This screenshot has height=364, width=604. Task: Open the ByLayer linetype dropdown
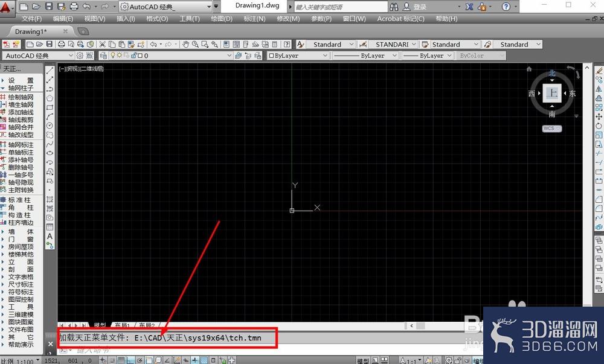394,56
